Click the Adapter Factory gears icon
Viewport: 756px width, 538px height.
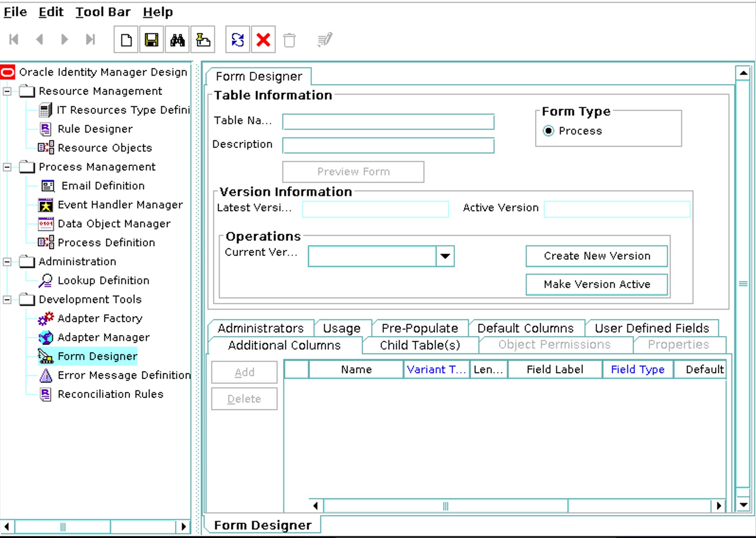46,319
